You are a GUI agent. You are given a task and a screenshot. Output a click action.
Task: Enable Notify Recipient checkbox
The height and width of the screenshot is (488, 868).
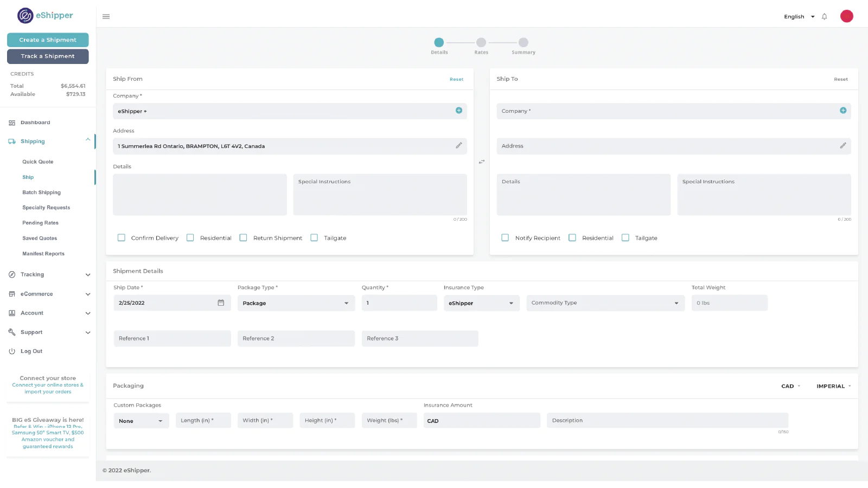(505, 237)
